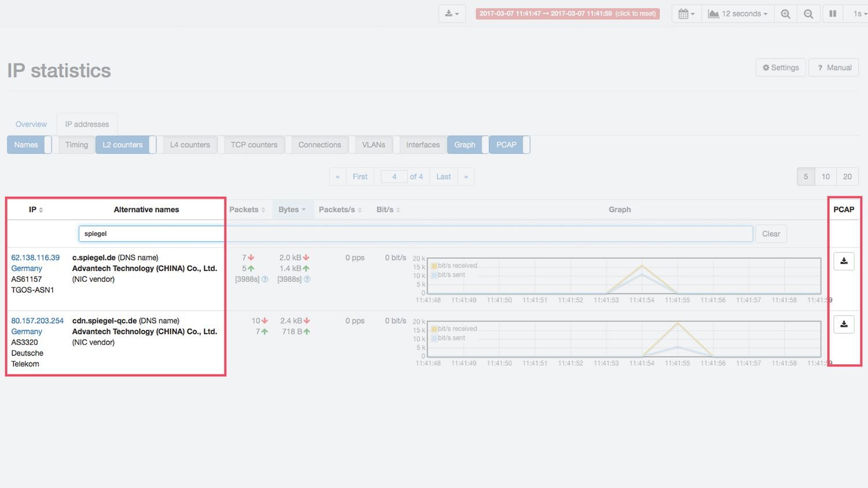
Task: Switch to the Overview tab
Action: 31,124
